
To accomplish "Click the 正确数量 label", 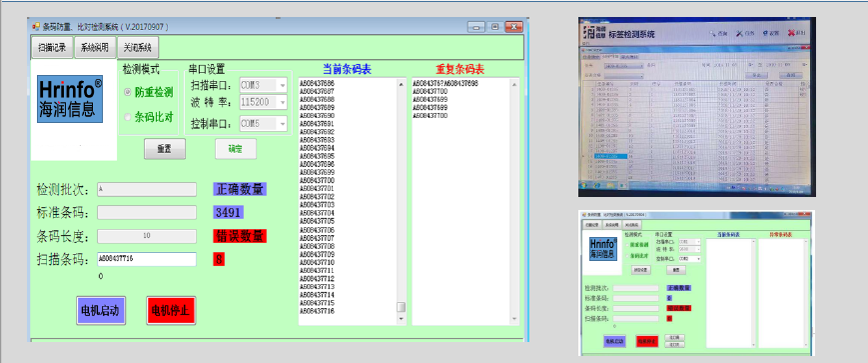I will click(240, 189).
